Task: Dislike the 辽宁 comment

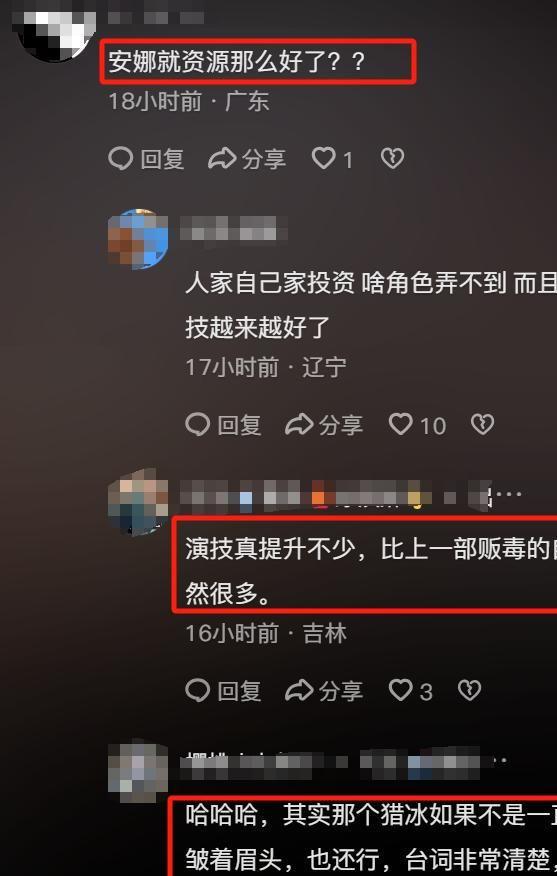Action: (482, 425)
